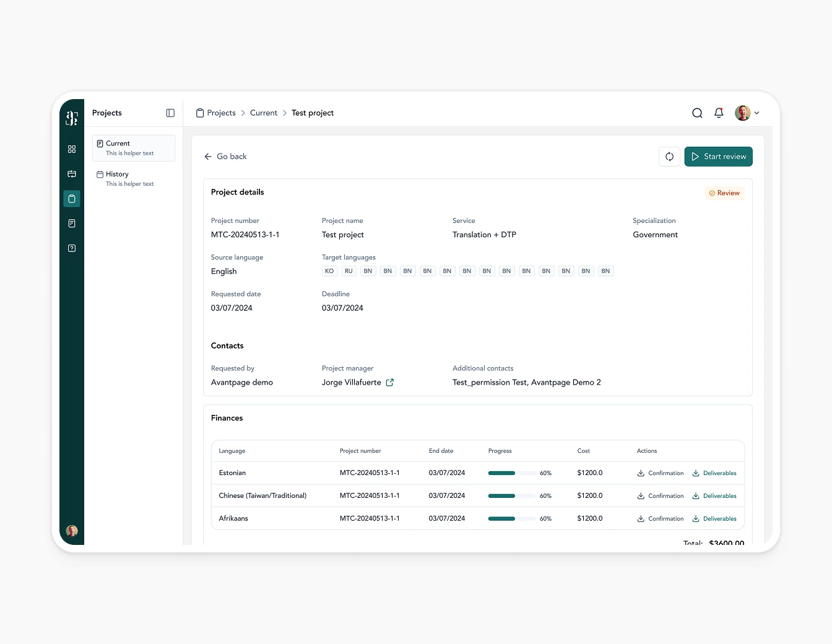
Task: Select the Current tab in Projects panel
Action: coord(118,143)
